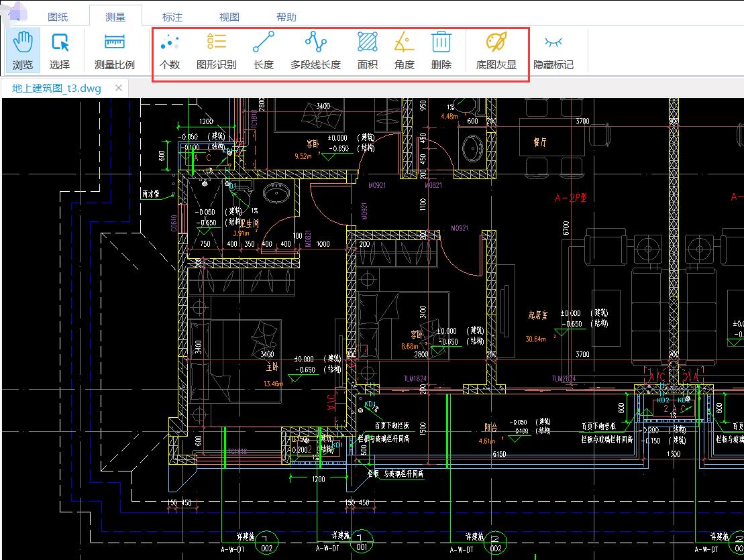Screen dimensions: 744x560
Task: Toggle 隐藏标记 to hide marks
Action: pyautogui.click(x=553, y=50)
